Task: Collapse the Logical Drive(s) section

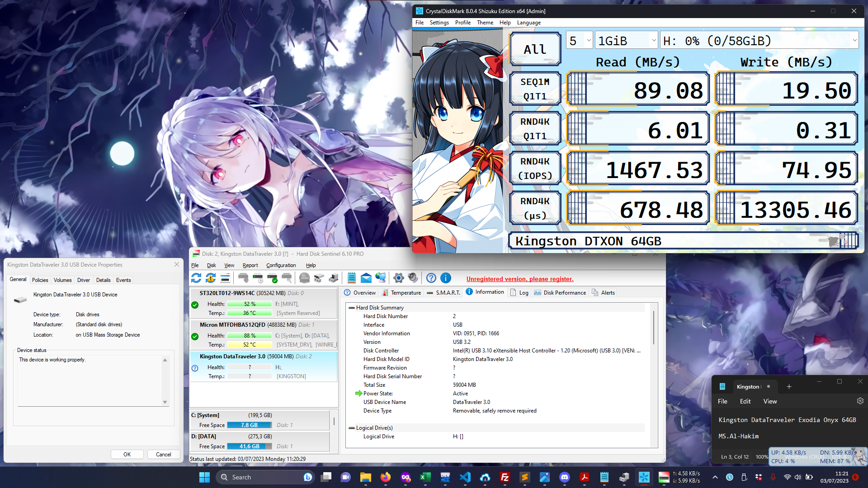Action: 351,428
